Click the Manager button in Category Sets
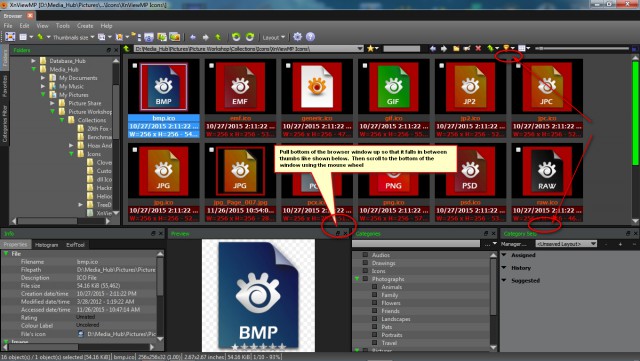Viewport: 640px width, 361px height. coord(513,244)
